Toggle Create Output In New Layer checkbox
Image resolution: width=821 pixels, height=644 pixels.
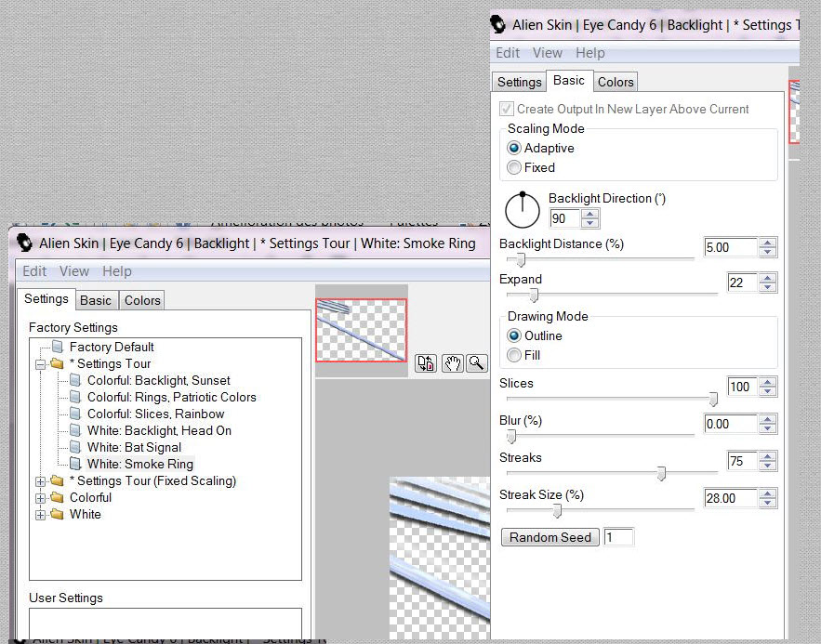pyautogui.click(x=506, y=109)
